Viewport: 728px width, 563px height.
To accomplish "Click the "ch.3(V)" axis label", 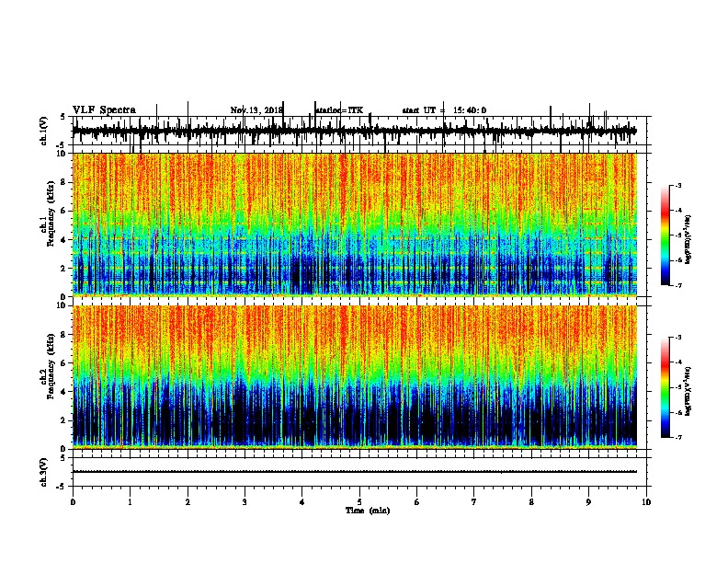I will 44,472.
